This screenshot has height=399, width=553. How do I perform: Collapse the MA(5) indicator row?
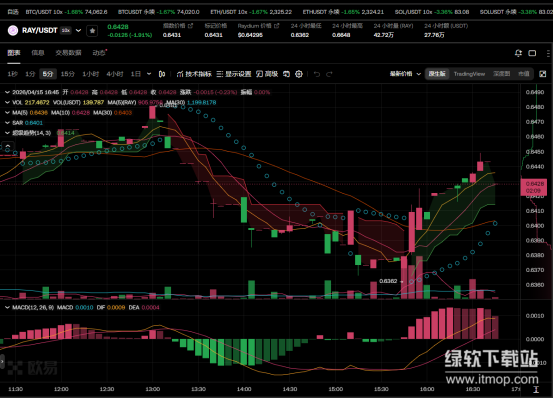[7, 113]
